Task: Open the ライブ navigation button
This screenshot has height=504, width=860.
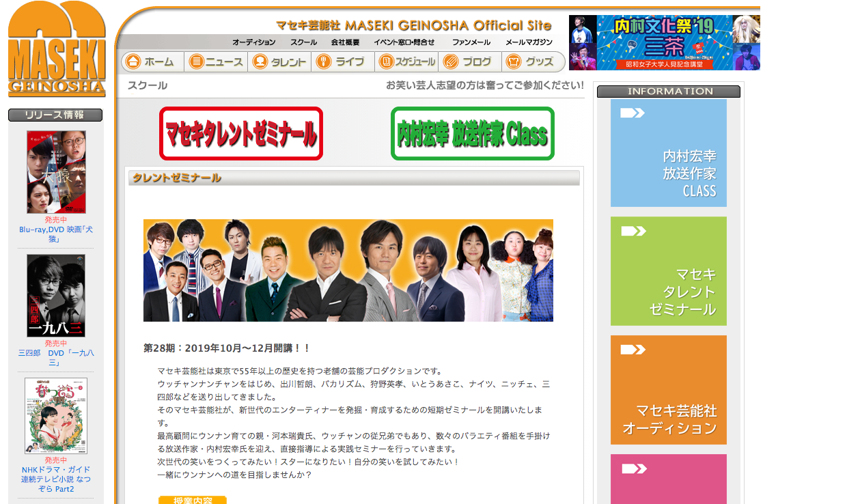Action: (x=344, y=61)
